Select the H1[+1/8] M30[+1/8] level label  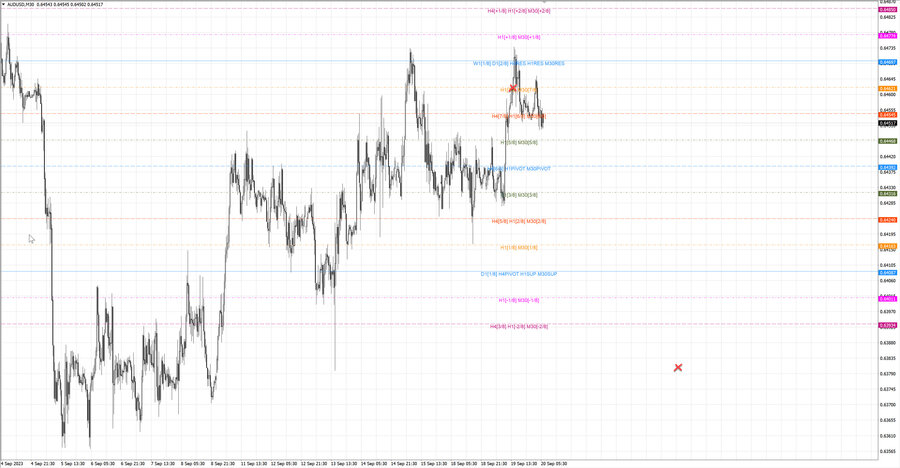pos(519,37)
